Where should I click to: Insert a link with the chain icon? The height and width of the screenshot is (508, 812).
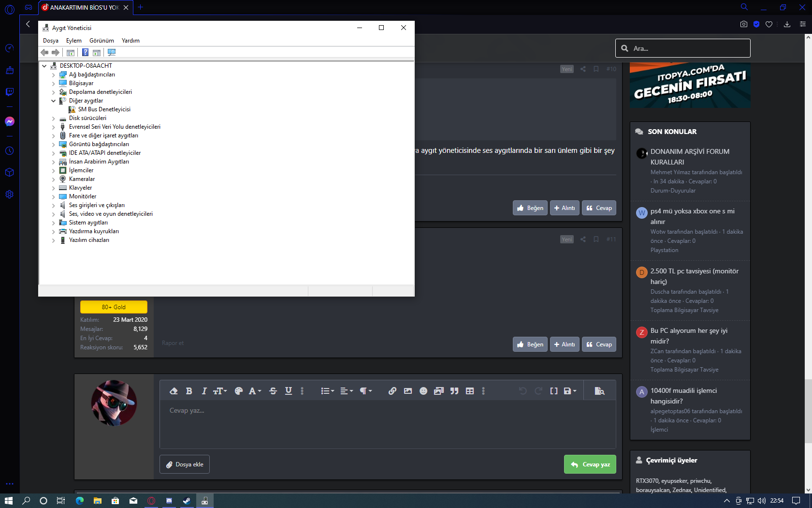pos(392,391)
